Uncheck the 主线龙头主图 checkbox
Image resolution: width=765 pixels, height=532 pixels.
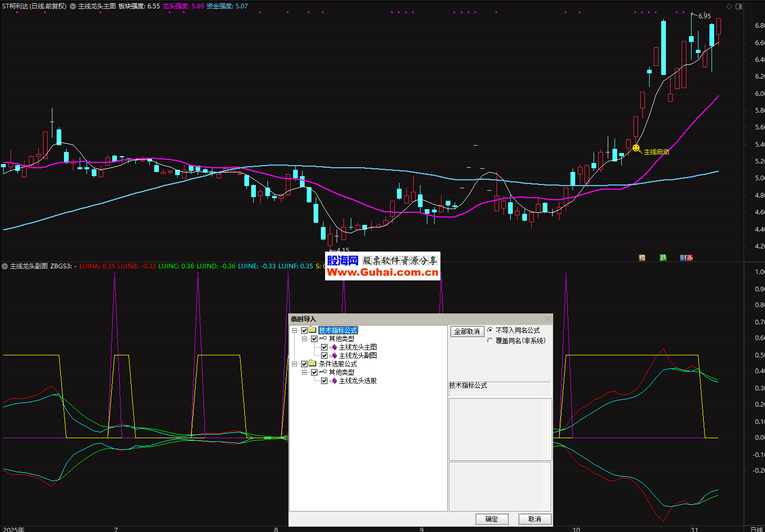pos(325,348)
